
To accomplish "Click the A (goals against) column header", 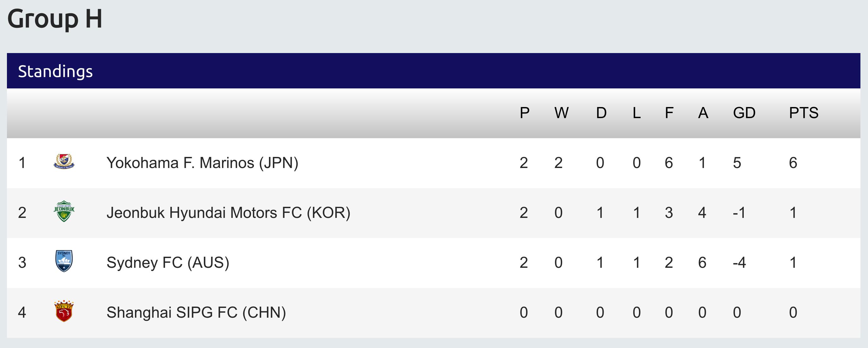I will (703, 113).
